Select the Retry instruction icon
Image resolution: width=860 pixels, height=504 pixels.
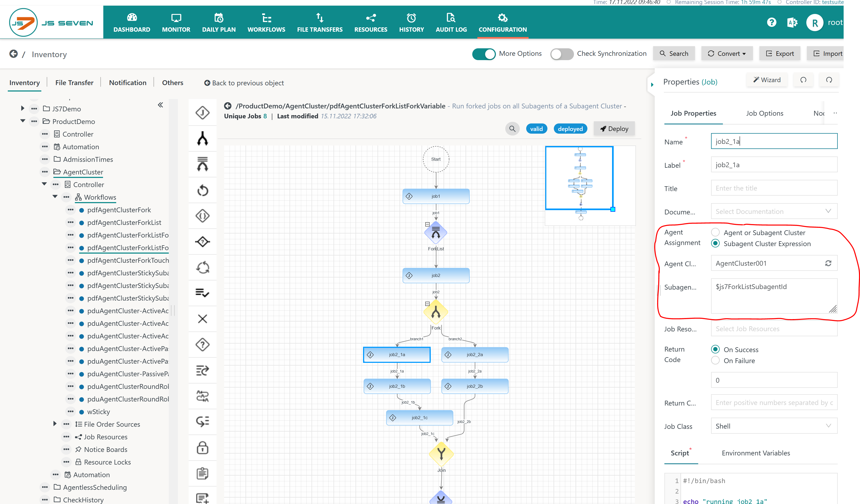(202, 190)
